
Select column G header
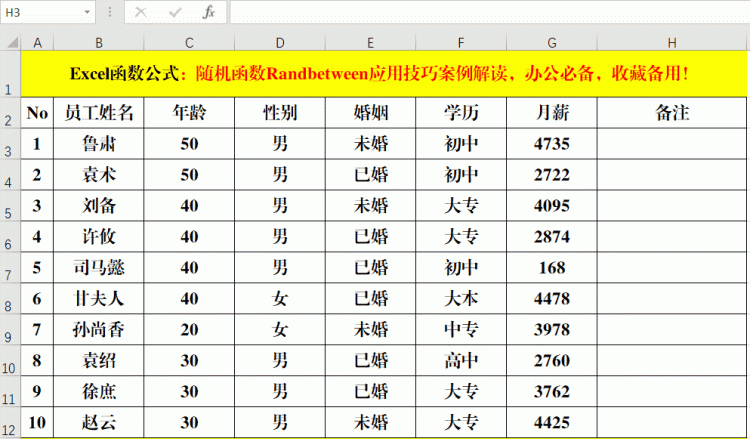pyautogui.click(x=552, y=43)
